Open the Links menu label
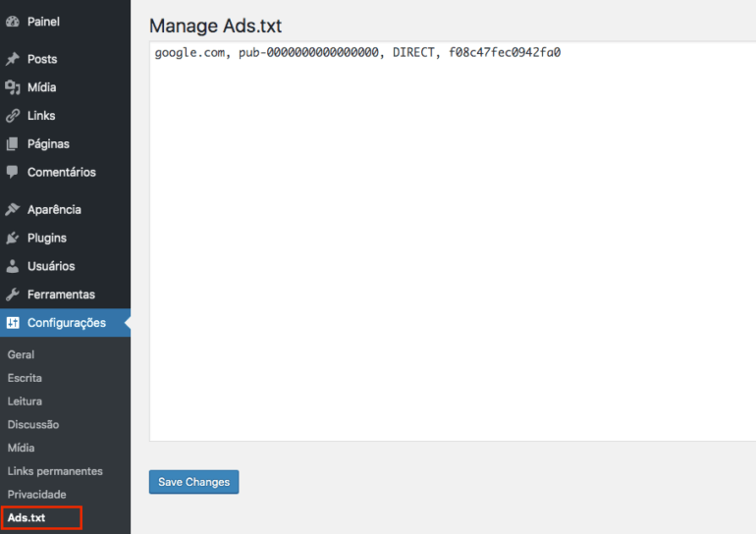Screen dimensions: 756x534 (x=41, y=116)
